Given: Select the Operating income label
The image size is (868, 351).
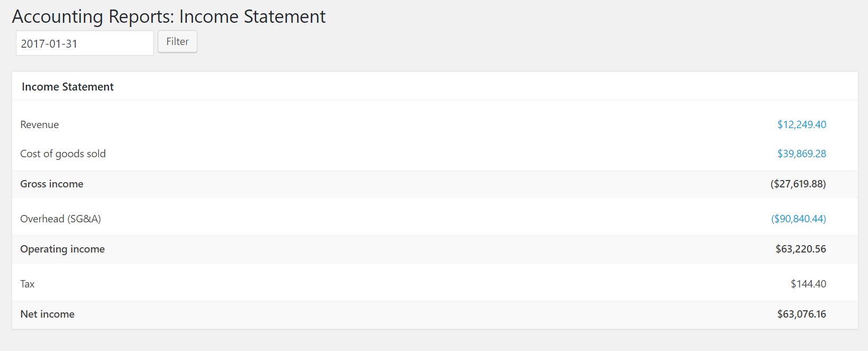Looking at the screenshot, I should (62, 249).
